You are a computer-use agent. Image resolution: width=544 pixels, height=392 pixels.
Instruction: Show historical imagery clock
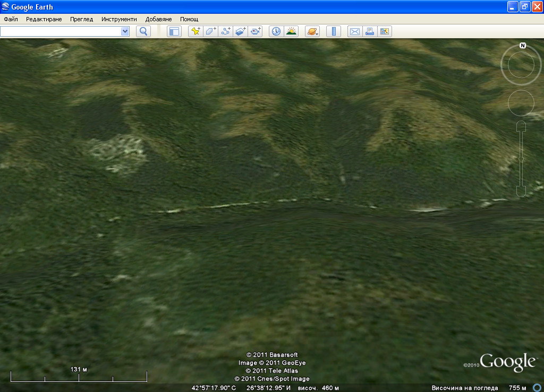(276, 31)
